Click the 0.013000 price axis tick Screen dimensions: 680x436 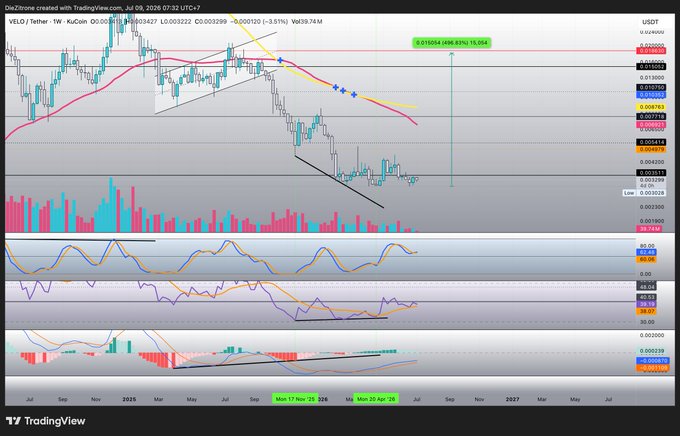(652, 78)
